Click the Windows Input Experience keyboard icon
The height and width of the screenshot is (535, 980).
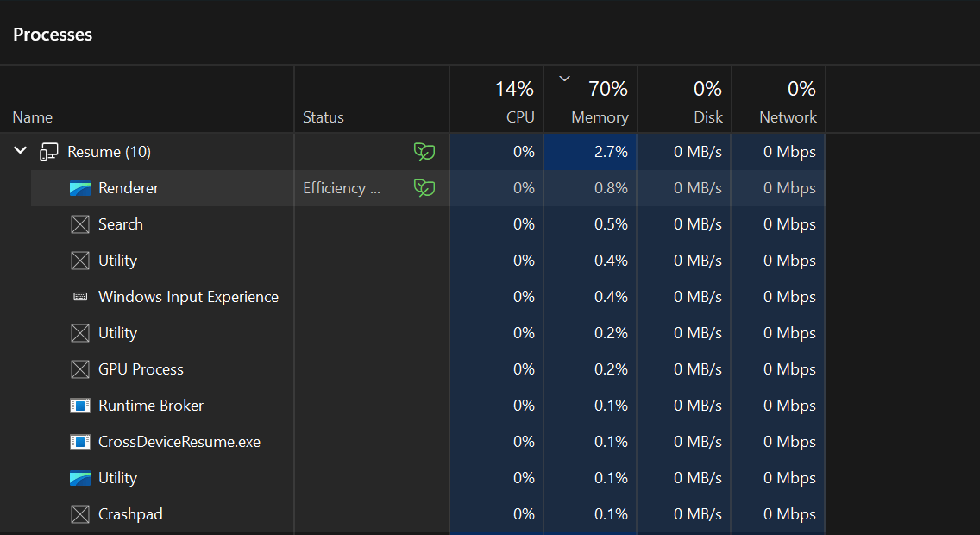tap(79, 296)
